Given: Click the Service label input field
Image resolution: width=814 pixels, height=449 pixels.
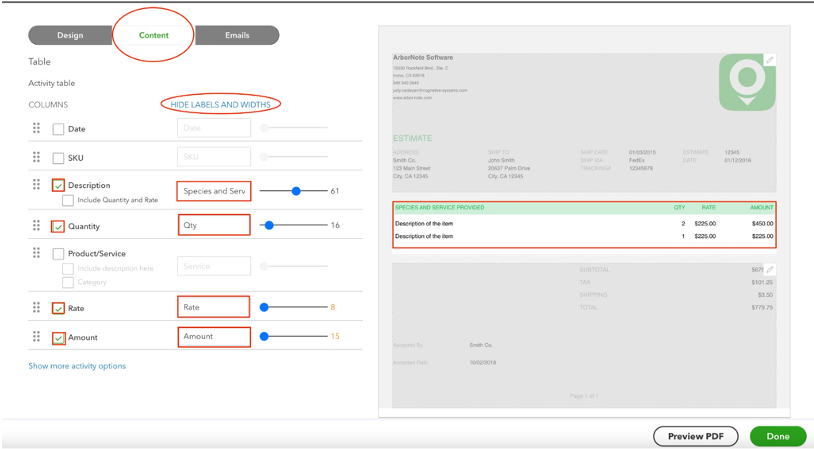Looking at the screenshot, I should [x=214, y=266].
